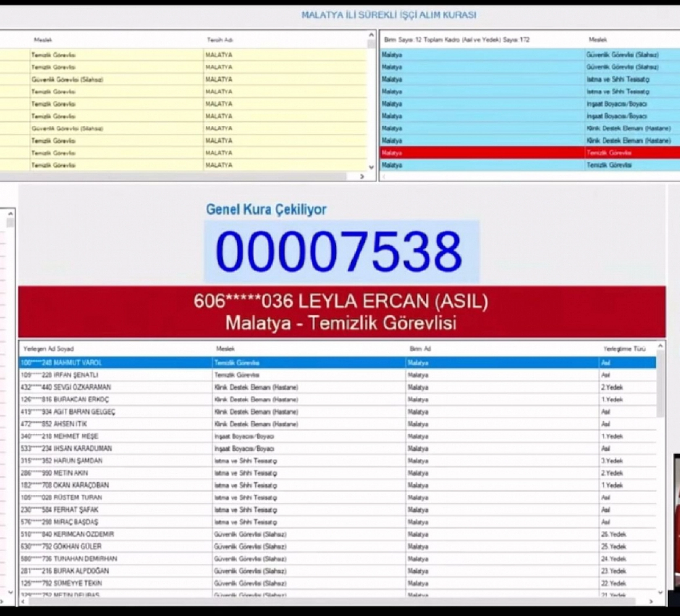This screenshot has height=616, width=680.
Task: Select the İRFAN ŞENATLI result row
Action: click(283, 375)
